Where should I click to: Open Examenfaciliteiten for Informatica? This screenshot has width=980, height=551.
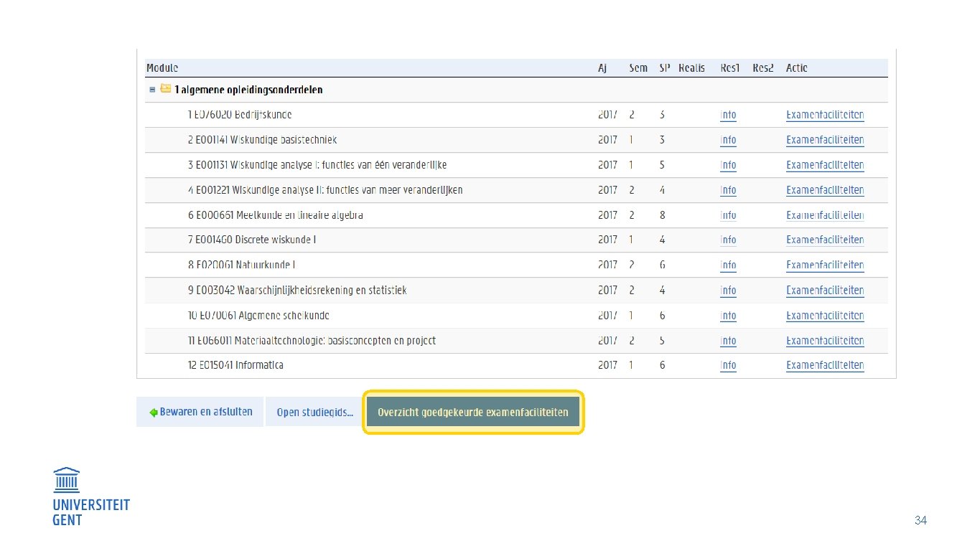coord(825,365)
